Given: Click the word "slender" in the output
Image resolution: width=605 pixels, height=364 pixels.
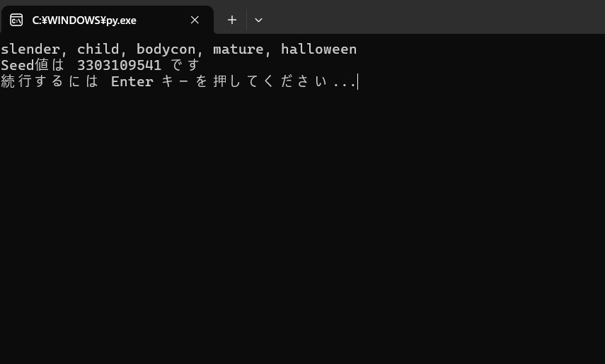Looking at the screenshot, I should (x=30, y=49).
